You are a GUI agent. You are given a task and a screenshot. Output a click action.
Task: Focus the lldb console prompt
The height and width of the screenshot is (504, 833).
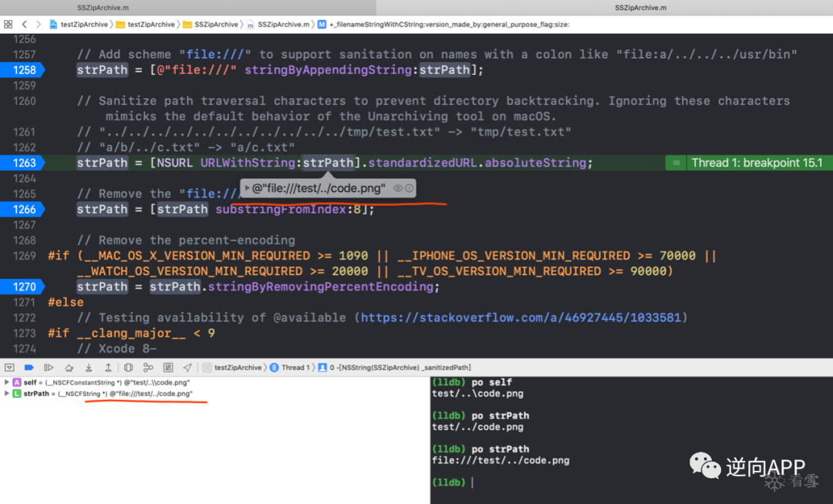[472, 482]
